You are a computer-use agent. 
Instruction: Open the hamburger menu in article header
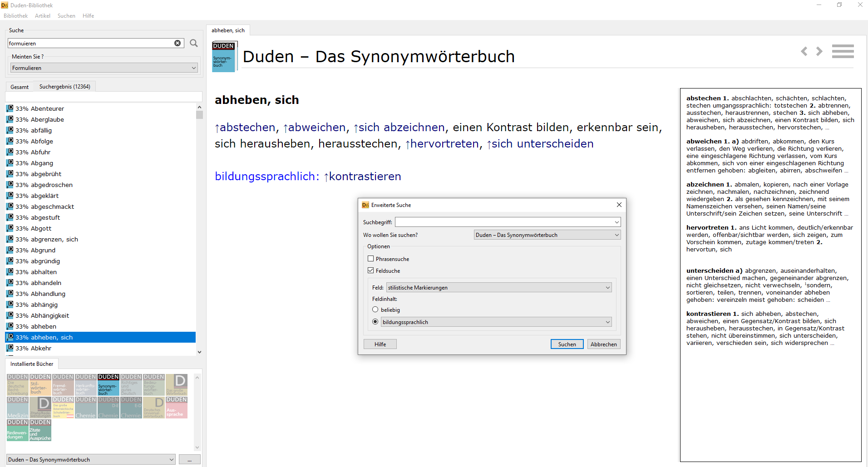pos(843,51)
